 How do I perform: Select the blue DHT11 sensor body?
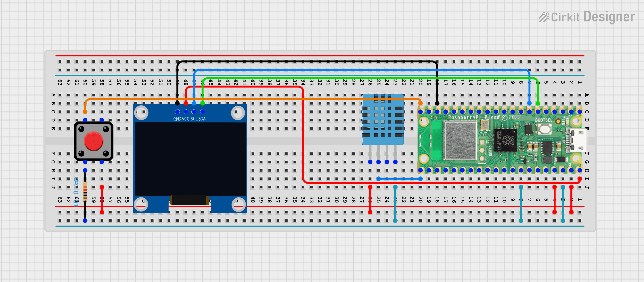point(383,120)
